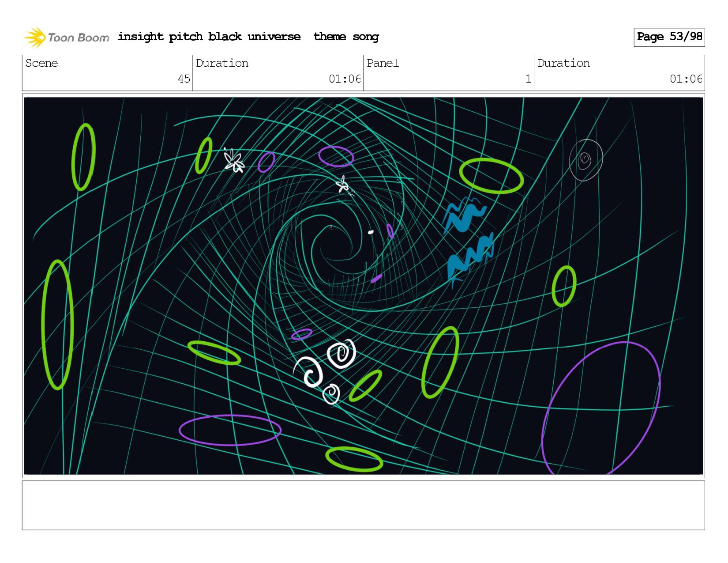
Task: Click the storyboard panel spiral vortex image
Action: 363,286
